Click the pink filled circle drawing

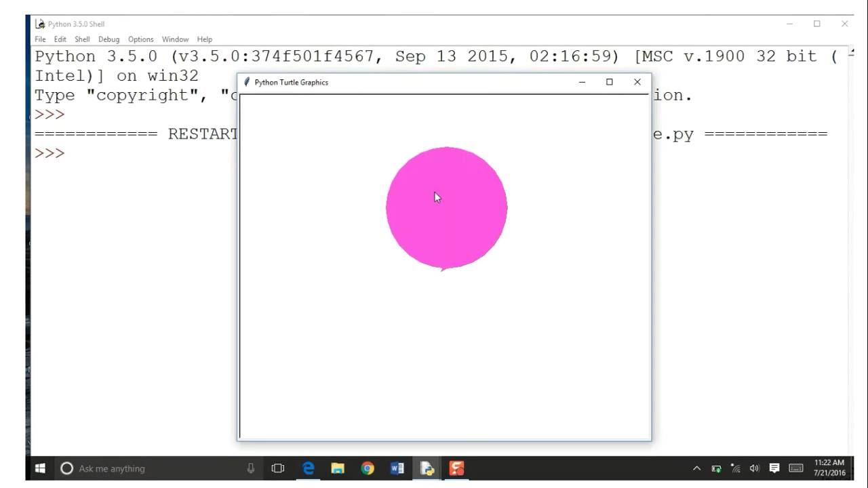click(446, 209)
